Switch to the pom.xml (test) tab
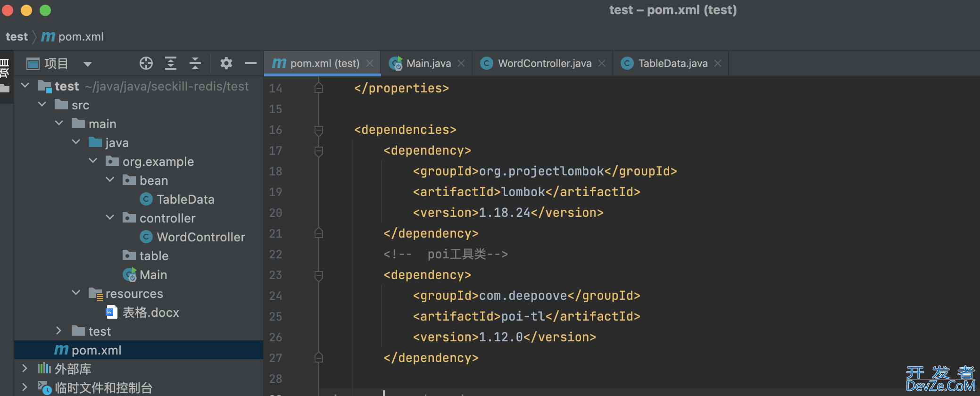980x396 pixels. coord(322,63)
